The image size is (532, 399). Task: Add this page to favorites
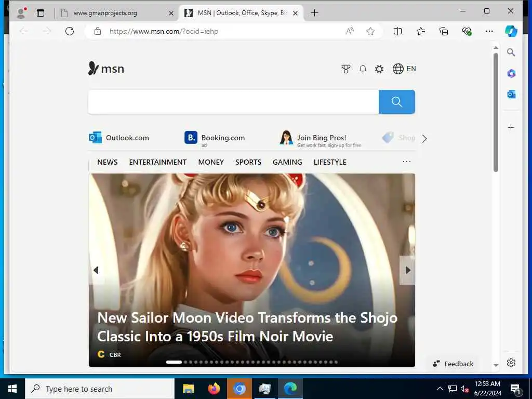(370, 31)
